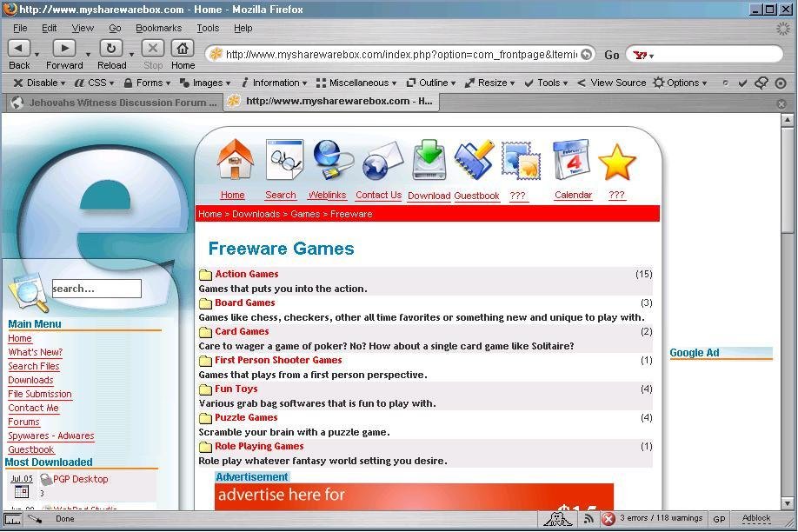
Task: Click the folder icon beside Fun Toys
Action: 206,389
